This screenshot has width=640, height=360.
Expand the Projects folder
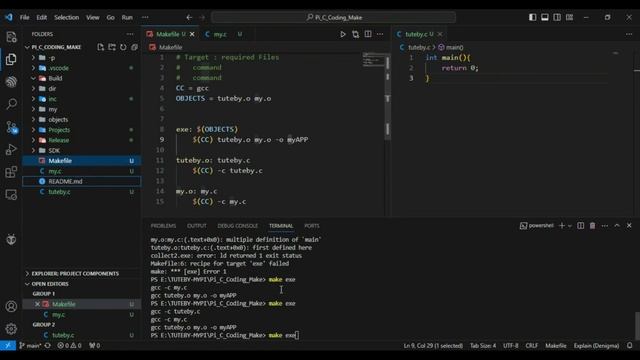click(82, 130)
